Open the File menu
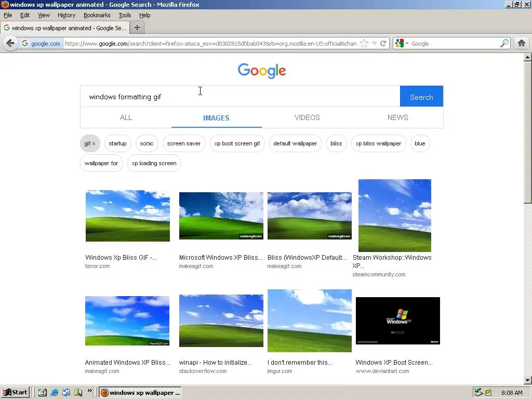This screenshot has height=399, width=532. tap(8, 15)
